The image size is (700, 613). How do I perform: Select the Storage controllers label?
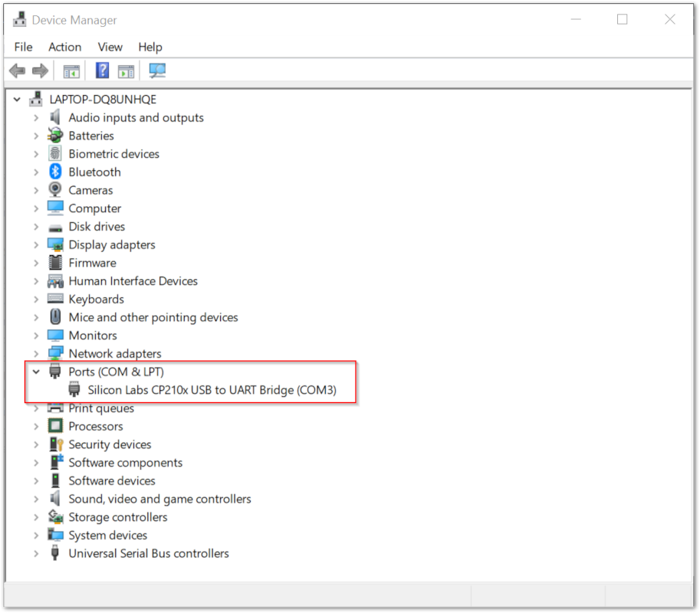[118, 517]
